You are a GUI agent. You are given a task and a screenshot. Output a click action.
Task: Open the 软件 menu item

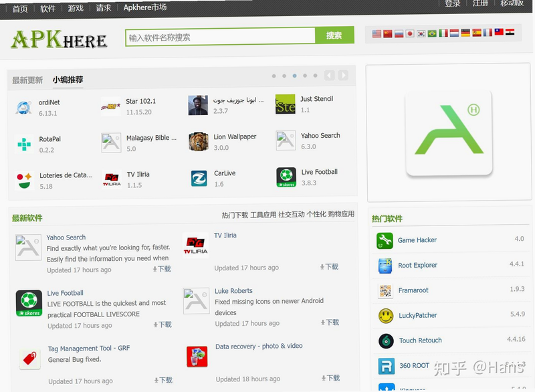(x=47, y=8)
